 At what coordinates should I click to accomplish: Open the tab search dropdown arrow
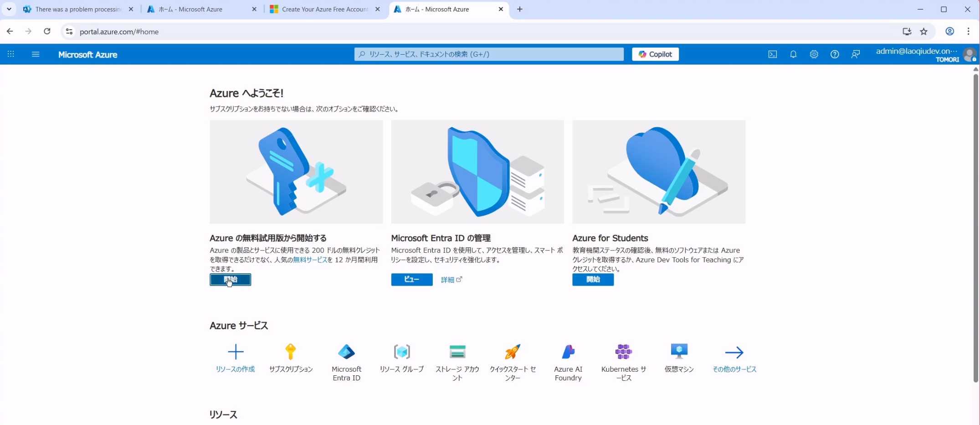(9, 9)
